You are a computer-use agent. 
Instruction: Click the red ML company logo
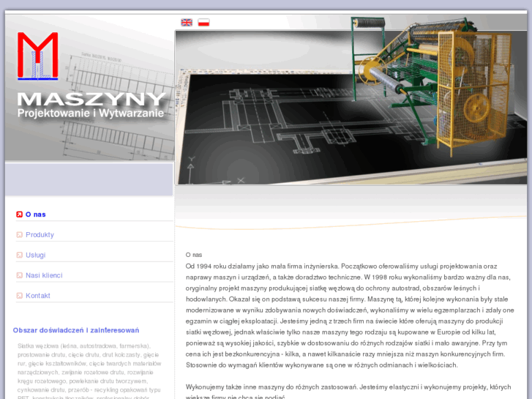coord(37,56)
